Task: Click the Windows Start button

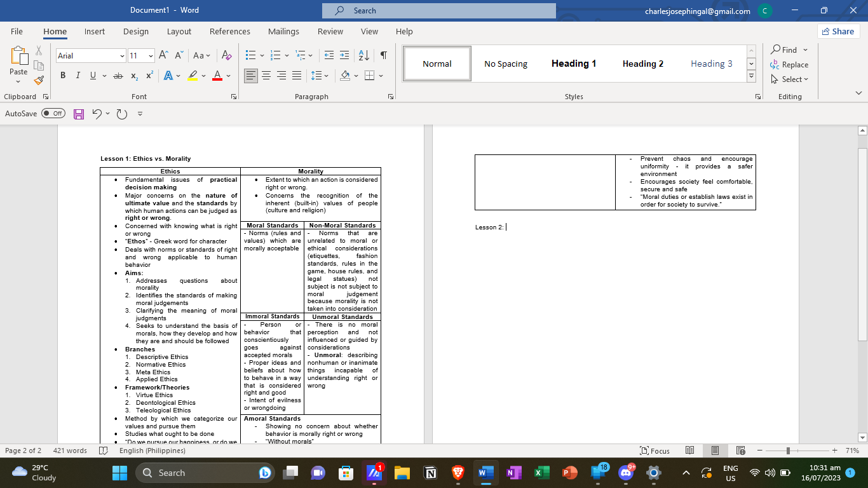Action: [119, 473]
